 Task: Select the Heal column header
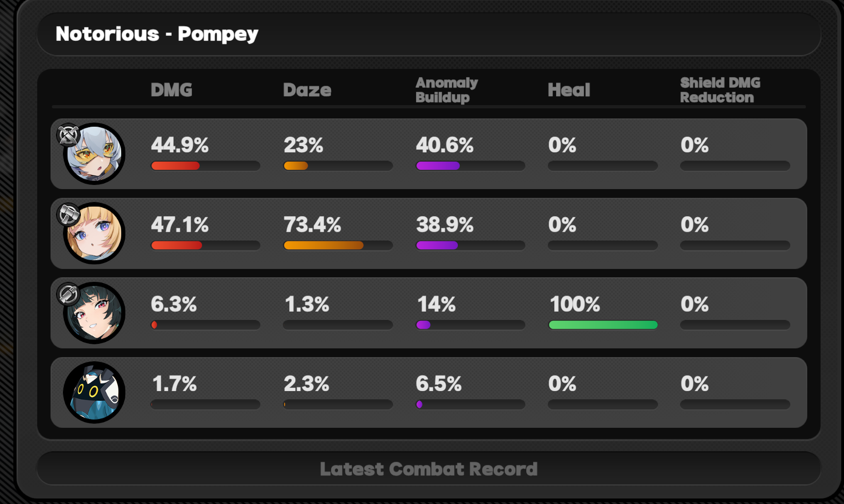click(x=568, y=90)
